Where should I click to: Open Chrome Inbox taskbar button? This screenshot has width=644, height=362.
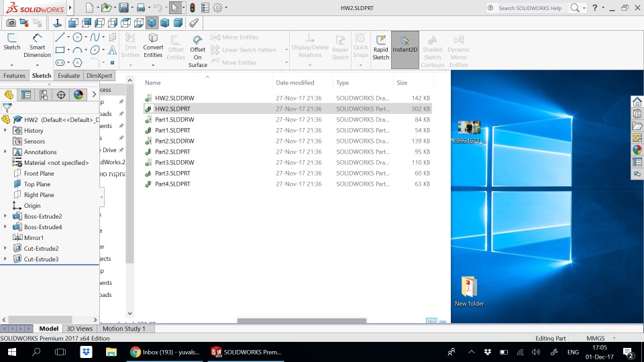pyautogui.click(x=165, y=352)
